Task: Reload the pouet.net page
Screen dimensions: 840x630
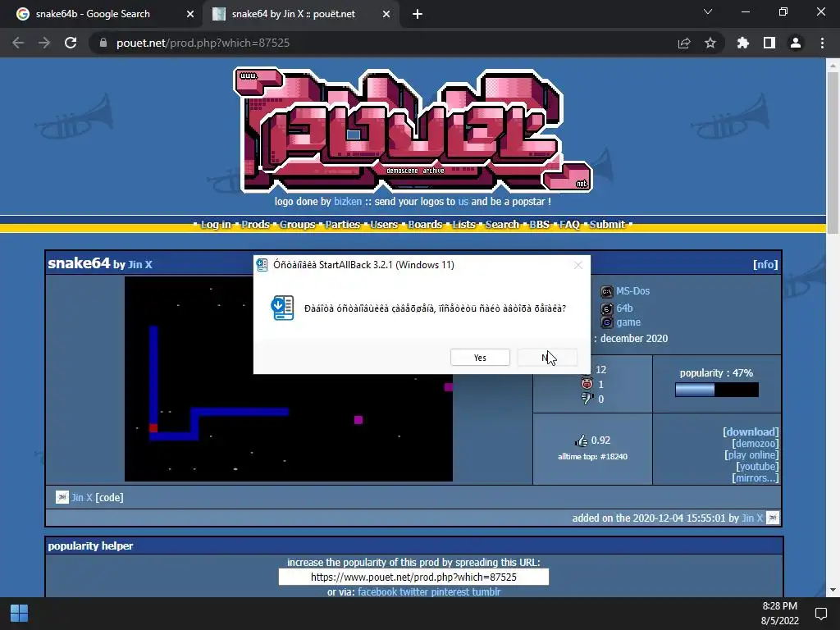Action: tap(71, 43)
